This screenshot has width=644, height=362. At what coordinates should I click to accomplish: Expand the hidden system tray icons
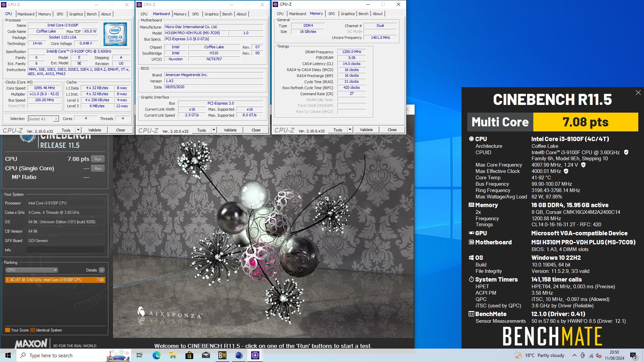574,356
